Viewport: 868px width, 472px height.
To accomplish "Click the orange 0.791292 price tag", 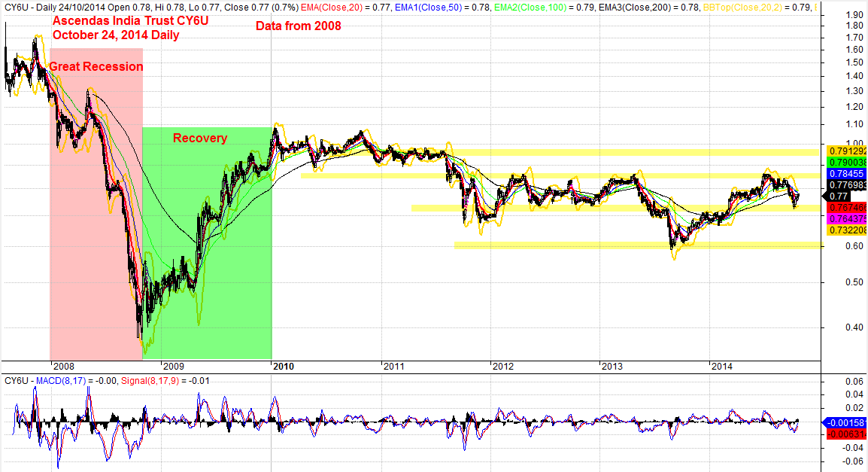I will click(x=847, y=151).
